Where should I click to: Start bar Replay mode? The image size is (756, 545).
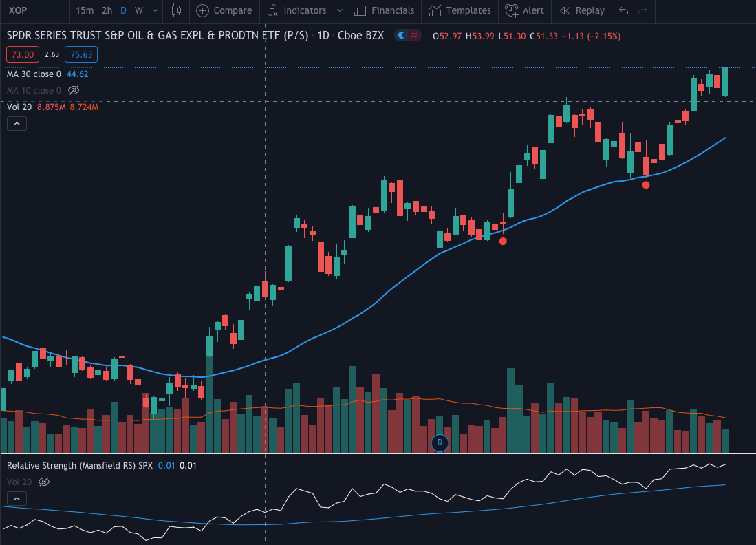[582, 10]
